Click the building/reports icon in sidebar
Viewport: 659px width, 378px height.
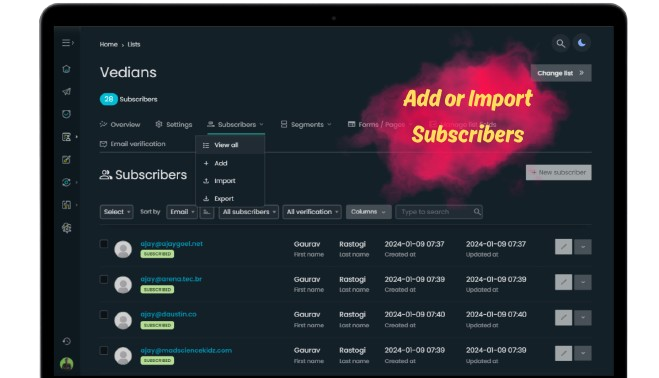[66, 205]
